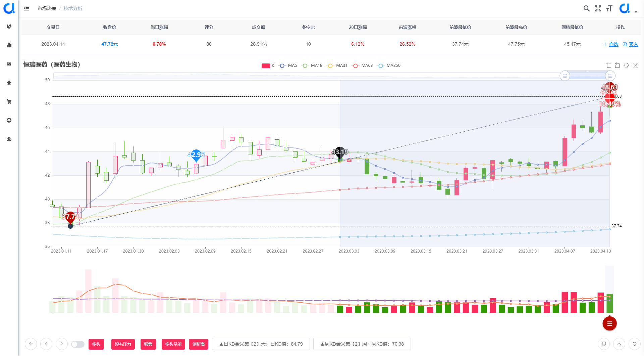The image size is (644, 356).
Task: Click the copy icon at bottom right
Action: [604, 344]
